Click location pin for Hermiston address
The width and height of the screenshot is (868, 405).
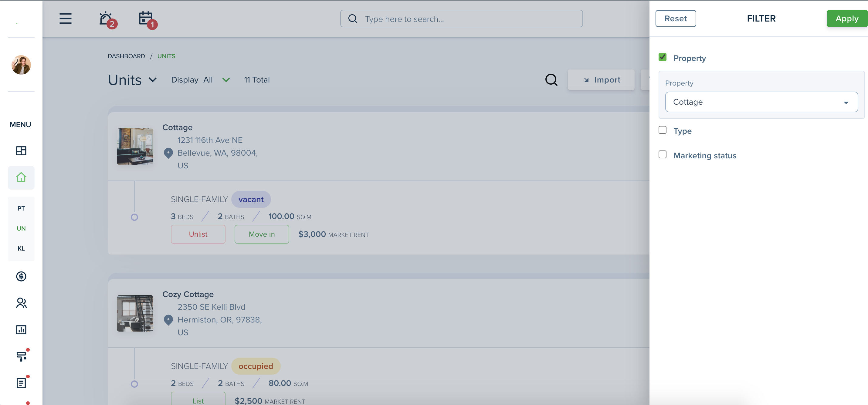click(168, 320)
